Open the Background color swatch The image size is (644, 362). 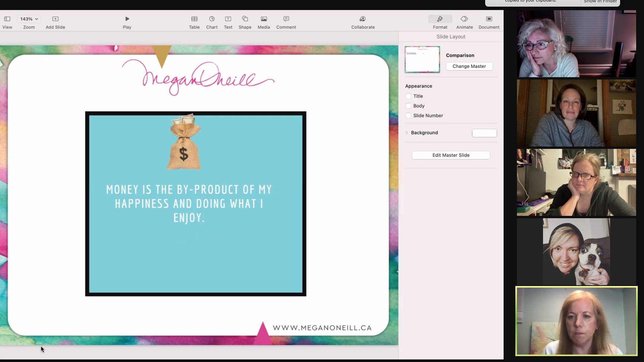pos(484,133)
